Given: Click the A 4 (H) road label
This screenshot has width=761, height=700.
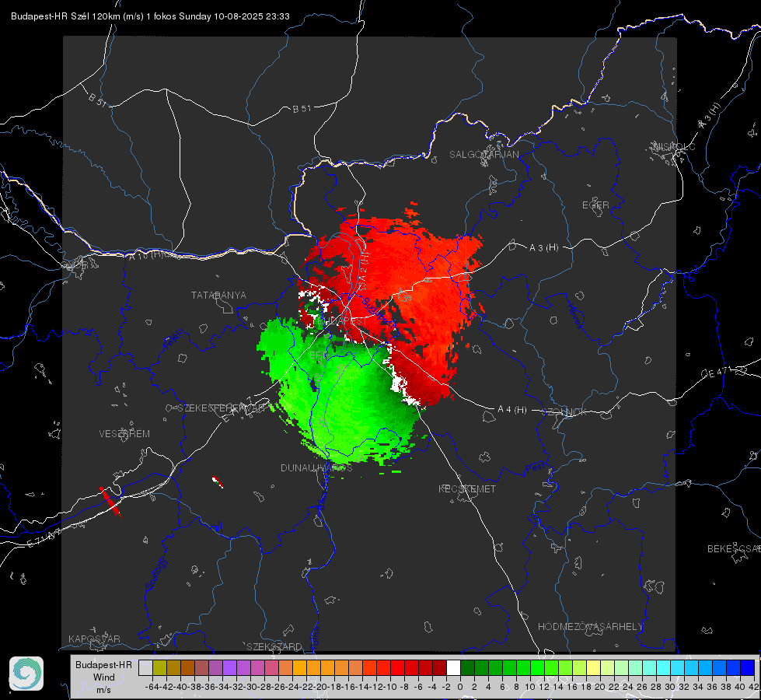Looking at the screenshot, I should pos(512,410).
